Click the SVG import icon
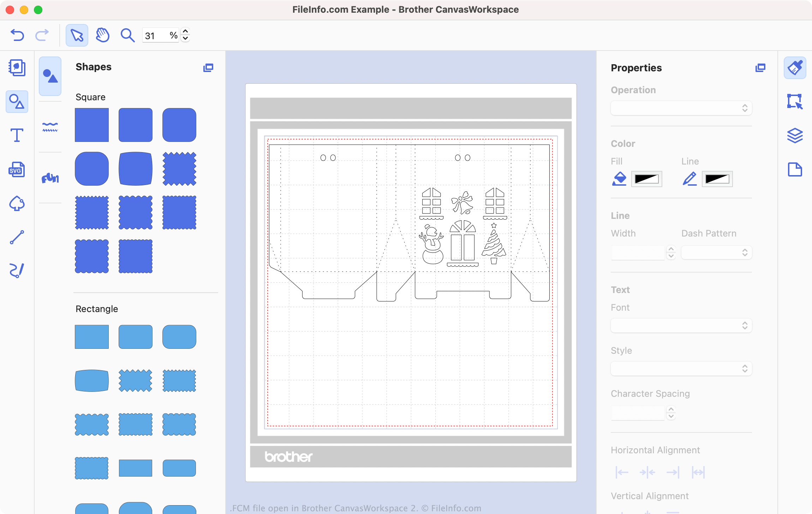The height and width of the screenshot is (514, 812). [x=17, y=169]
